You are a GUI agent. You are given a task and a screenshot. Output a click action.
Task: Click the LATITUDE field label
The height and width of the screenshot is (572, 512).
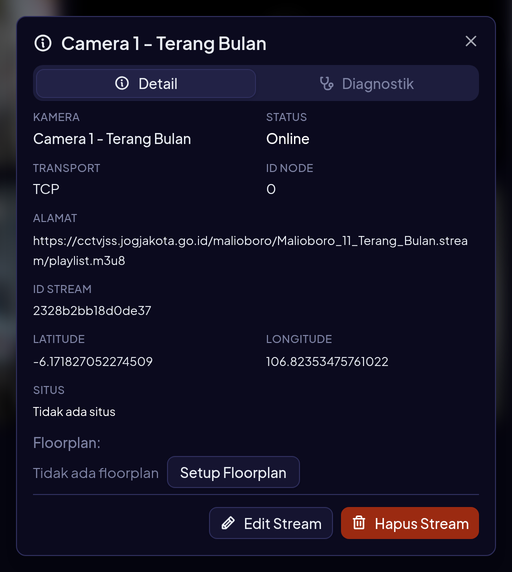[59, 339]
